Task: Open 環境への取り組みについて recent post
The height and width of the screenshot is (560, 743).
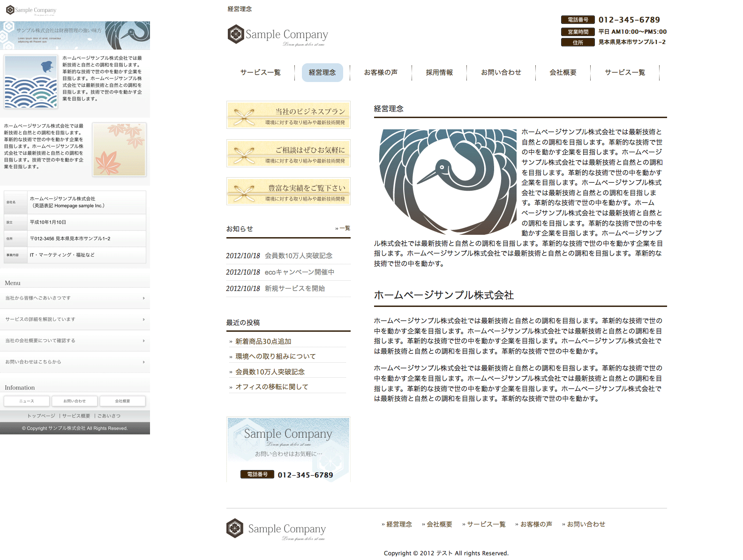Action: coord(275,357)
